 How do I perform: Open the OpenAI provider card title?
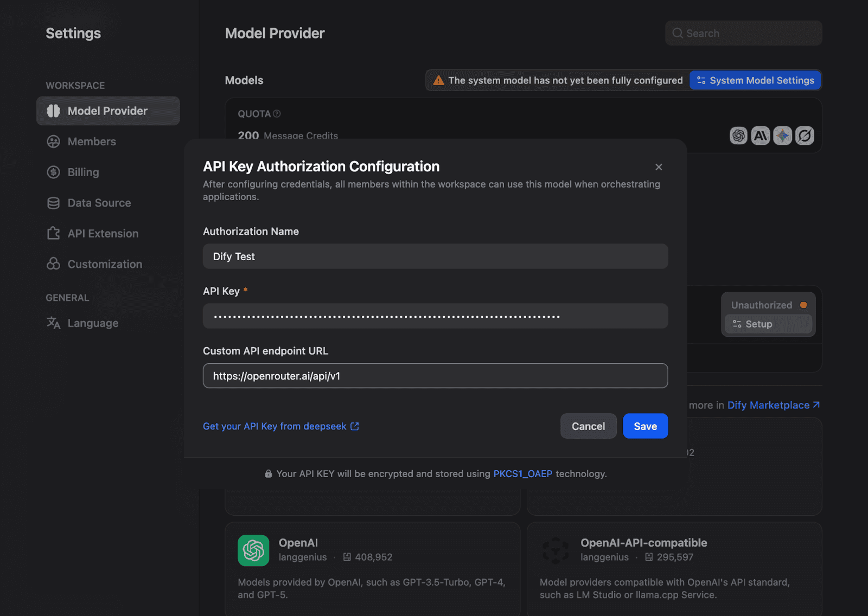[x=298, y=543]
